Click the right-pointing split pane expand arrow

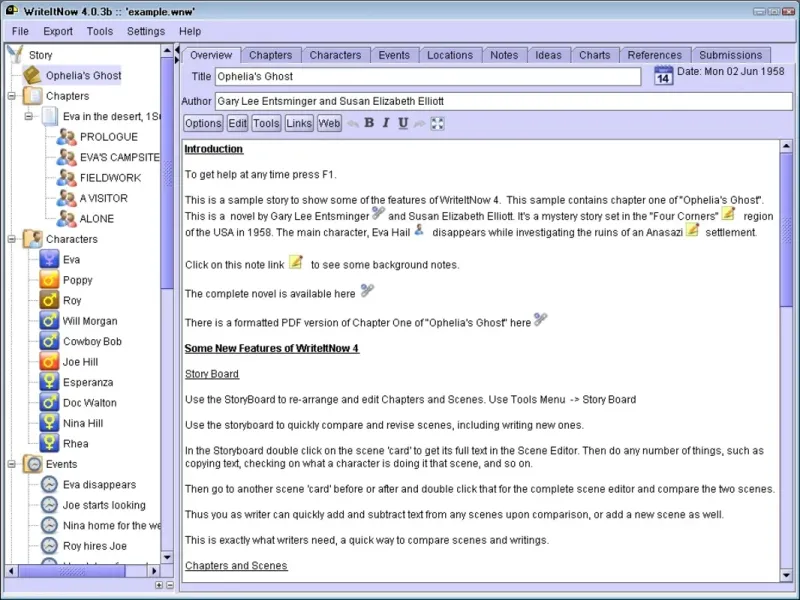(177, 60)
